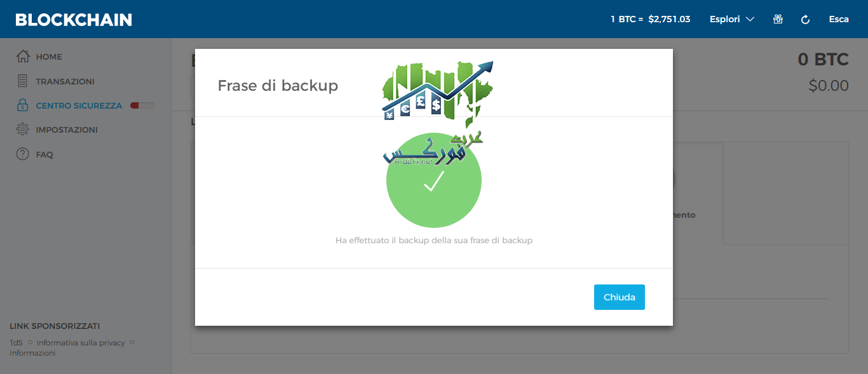Open the Transazioni menu item
The image size is (868, 374).
pos(65,81)
